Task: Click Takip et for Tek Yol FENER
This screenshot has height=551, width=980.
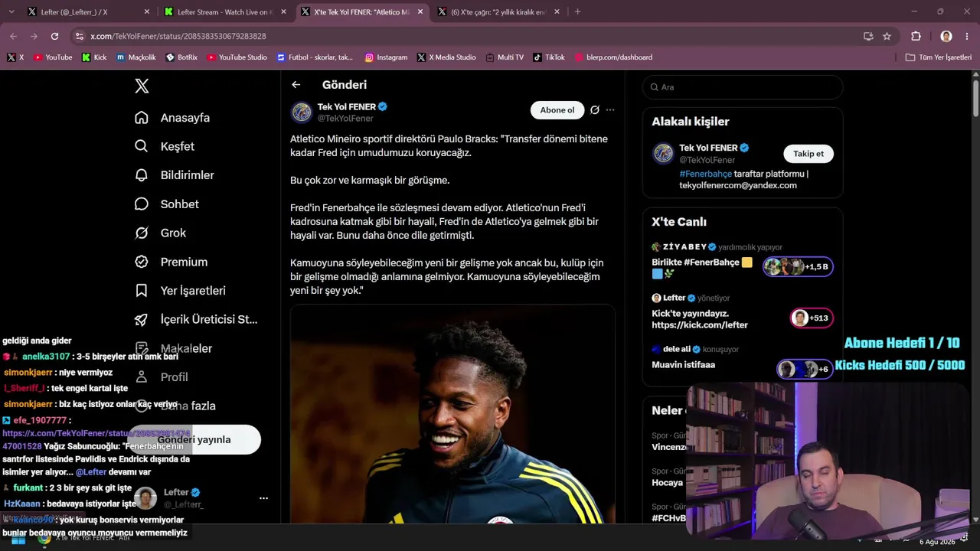Action: (x=808, y=154)
